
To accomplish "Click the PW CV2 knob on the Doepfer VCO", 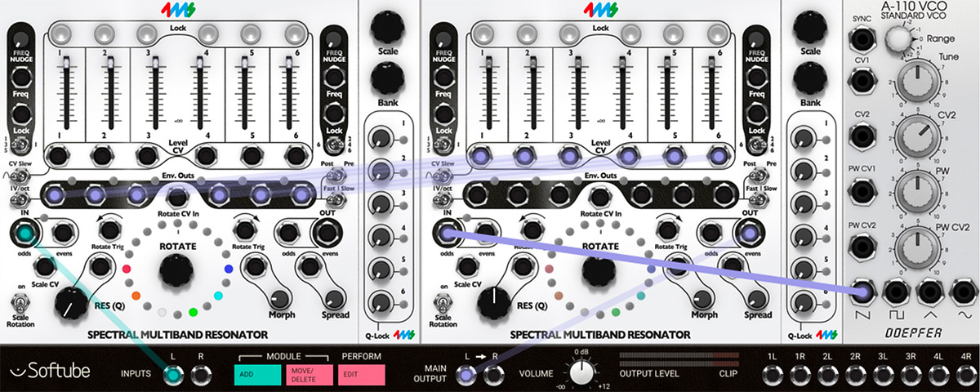I will coord(917,247).
